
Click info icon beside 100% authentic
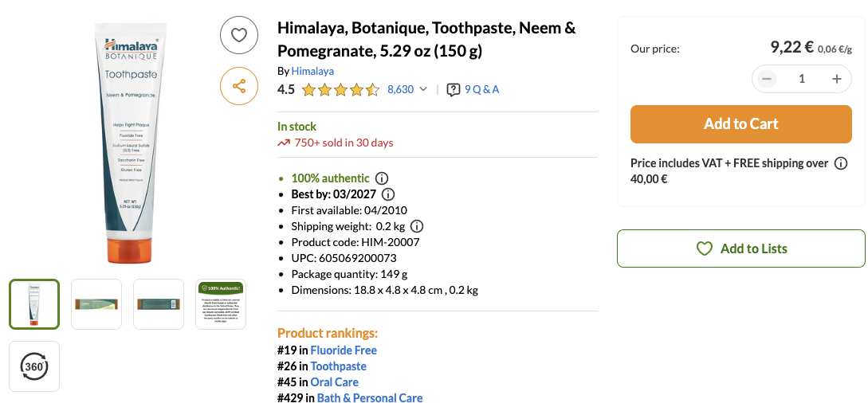click(382, 178)
